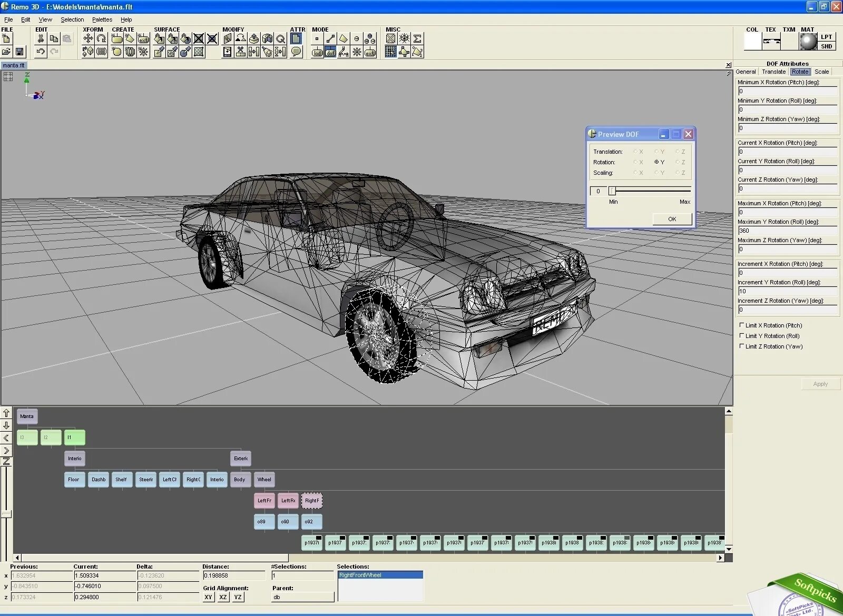This screenshot has height=616, width=843.
Task: Open the Selection menu
Action: (72, 19)
